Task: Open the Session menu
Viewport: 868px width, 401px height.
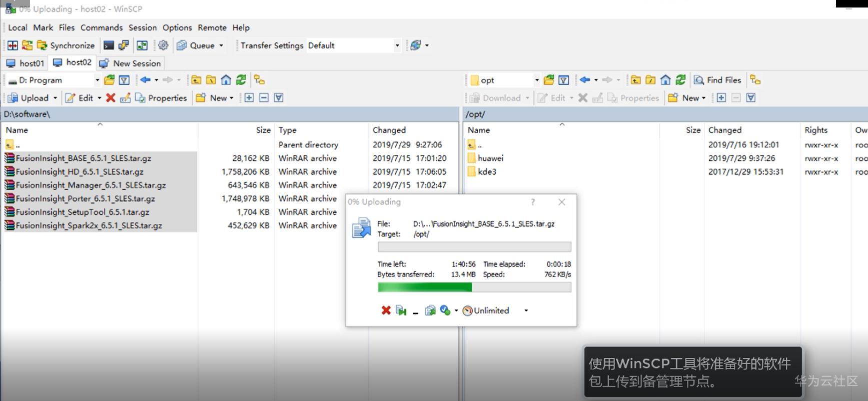Action: pos(143,27)
